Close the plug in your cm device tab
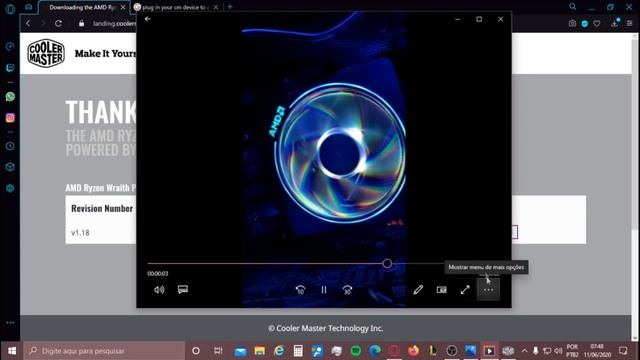Image resolution: width=640 pixels, height=360 pixels. (216, 7)
